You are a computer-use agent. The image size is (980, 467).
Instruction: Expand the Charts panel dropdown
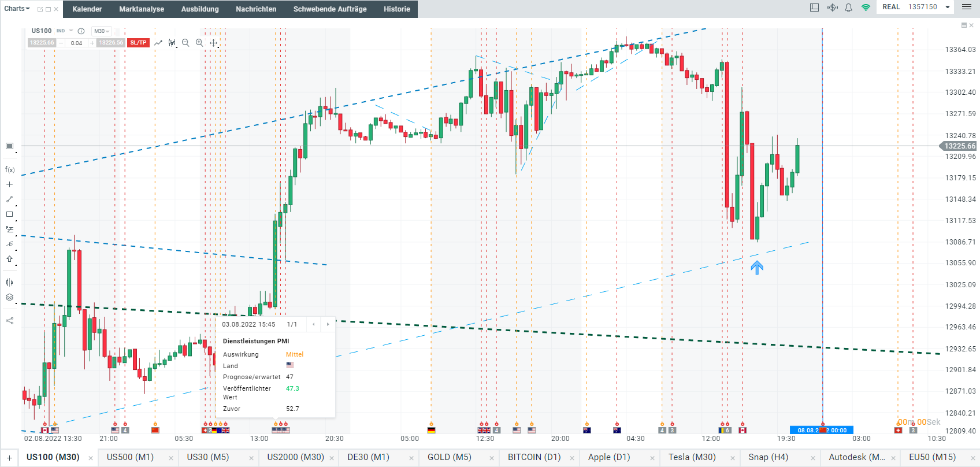pos(17,9)
